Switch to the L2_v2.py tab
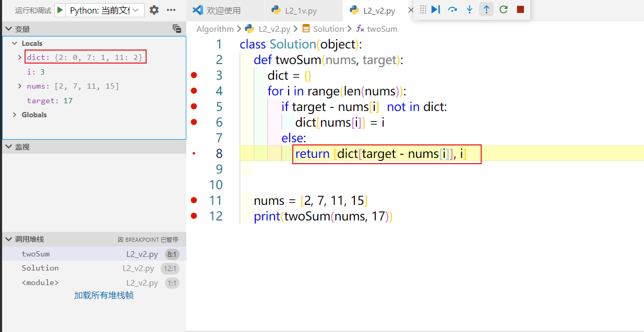644x332 pixels. pos(378,10)
